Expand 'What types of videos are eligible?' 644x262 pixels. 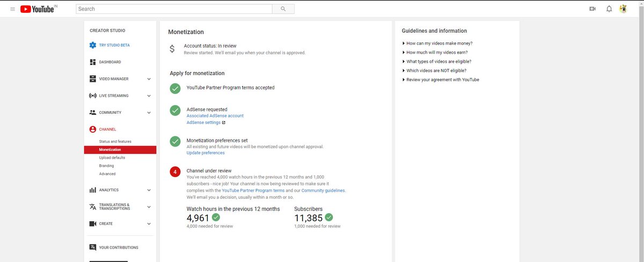pyautogui.click(x=437, y=62)
